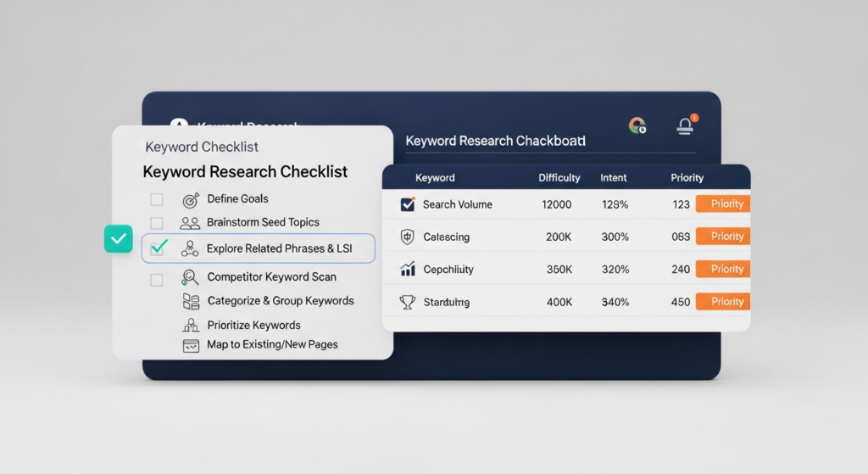Click the Priority button in Starduimg row

[x=723, y=302]
